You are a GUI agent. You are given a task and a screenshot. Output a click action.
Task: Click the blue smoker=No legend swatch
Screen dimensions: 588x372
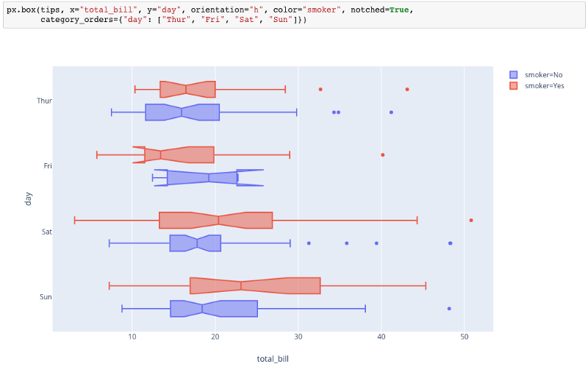pos(513,75)
